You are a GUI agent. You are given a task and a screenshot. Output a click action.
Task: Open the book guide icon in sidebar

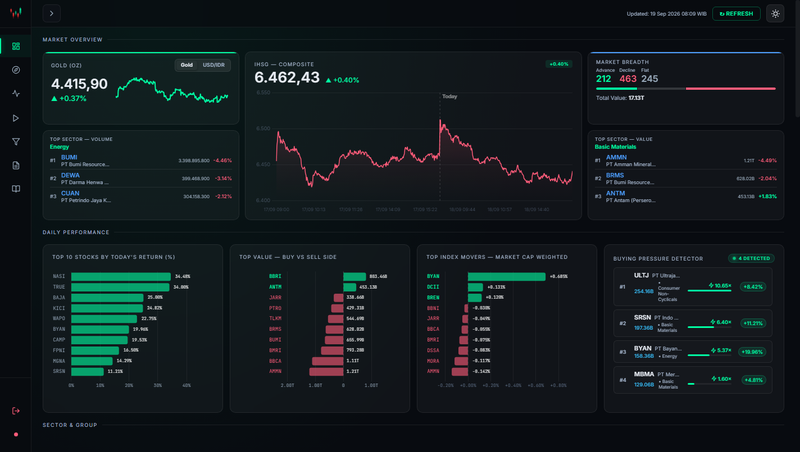click(x=16, y=189)
